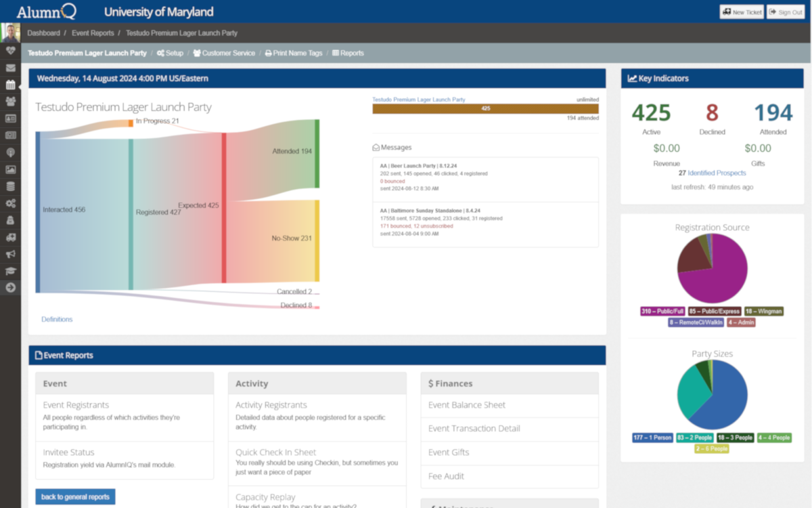The width and height of the screenshot is (812, 508).
Task: Click the back to general reports button
Action: pos(75,496)
